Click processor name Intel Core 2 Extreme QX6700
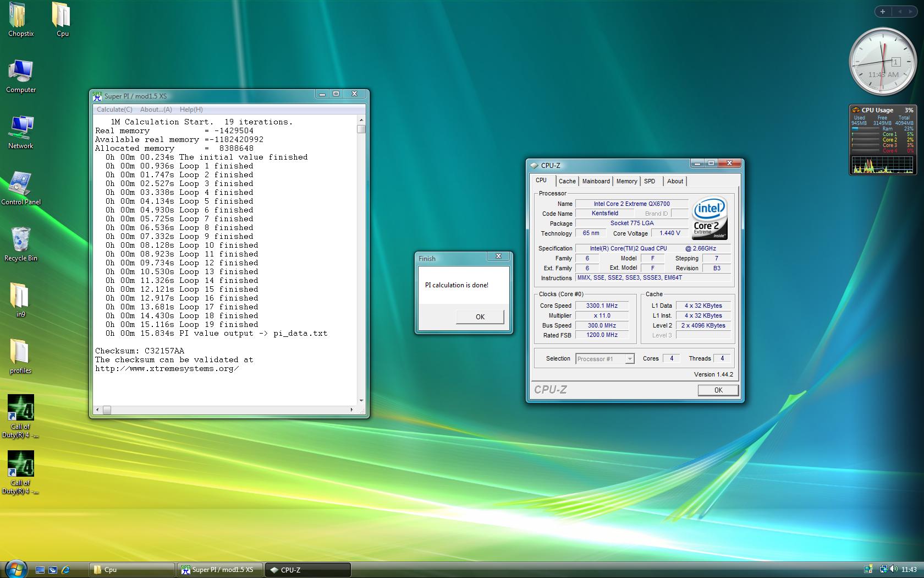The width and height of the screenshot is (924, 578). [631, 204]
